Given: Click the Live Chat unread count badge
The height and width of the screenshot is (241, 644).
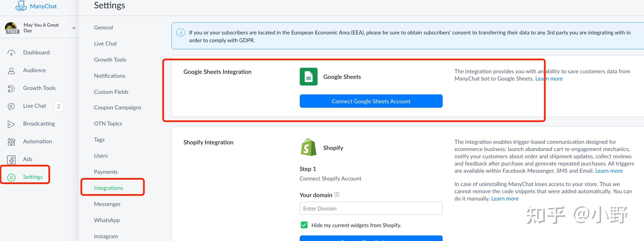Looking at the screenshot, I should pyautogui.click(x=59, y=106).
